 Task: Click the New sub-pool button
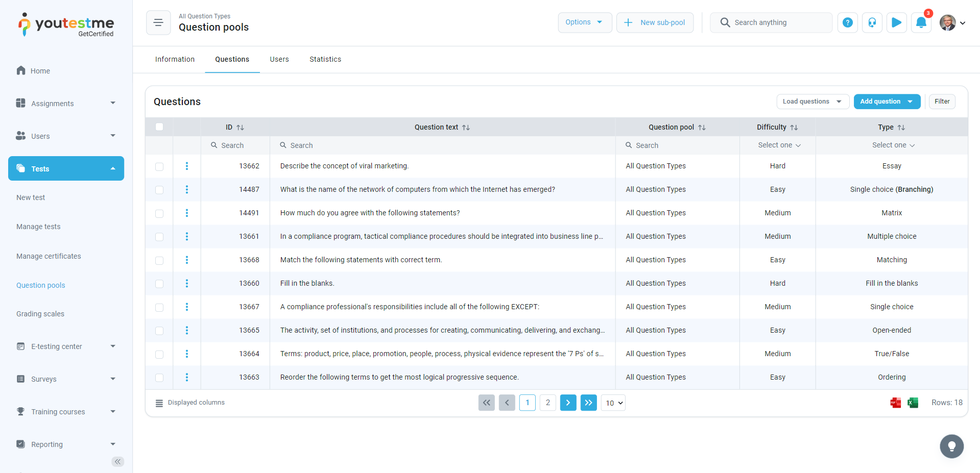(655, 22)
